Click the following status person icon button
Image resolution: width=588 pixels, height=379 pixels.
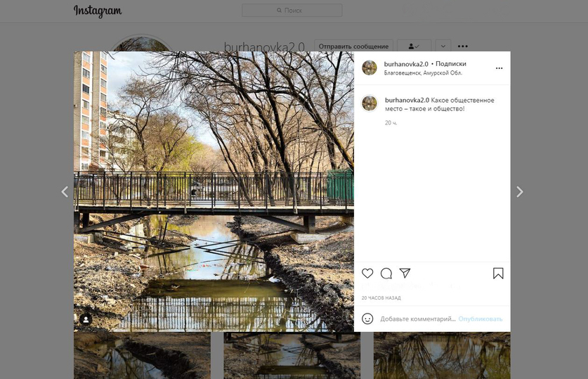pos(414,46)
